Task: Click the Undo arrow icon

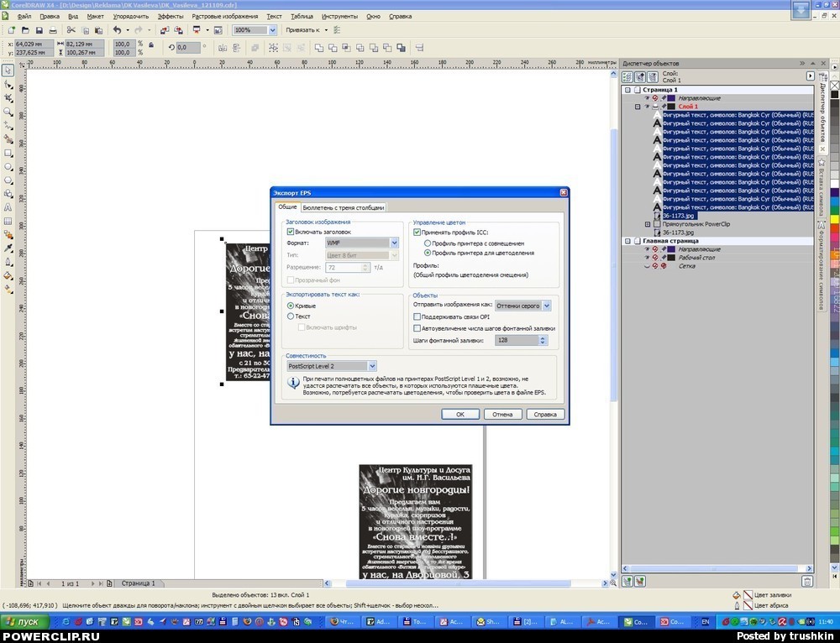Action: tap(117, 30)
